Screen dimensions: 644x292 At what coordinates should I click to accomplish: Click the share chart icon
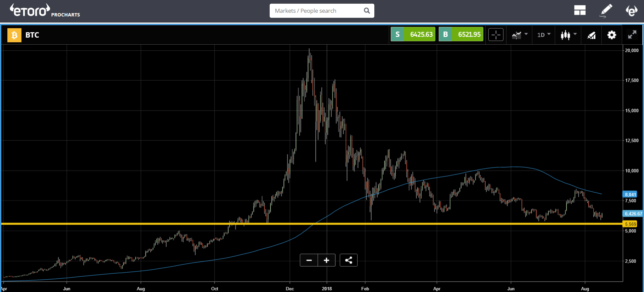(348, 260)
